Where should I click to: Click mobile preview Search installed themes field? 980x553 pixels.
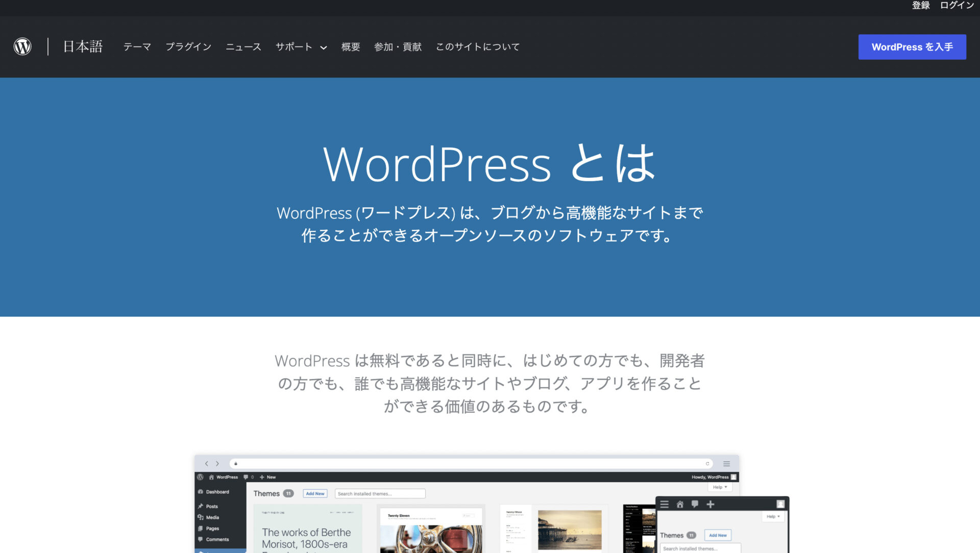(x=700, y=548)
